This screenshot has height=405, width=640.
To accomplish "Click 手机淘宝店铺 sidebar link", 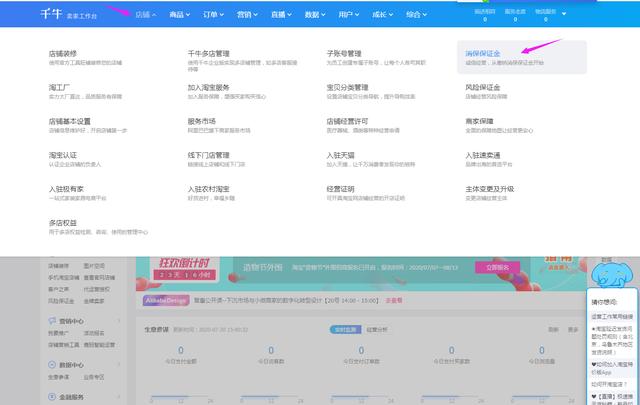I will (x=64, y=278).
